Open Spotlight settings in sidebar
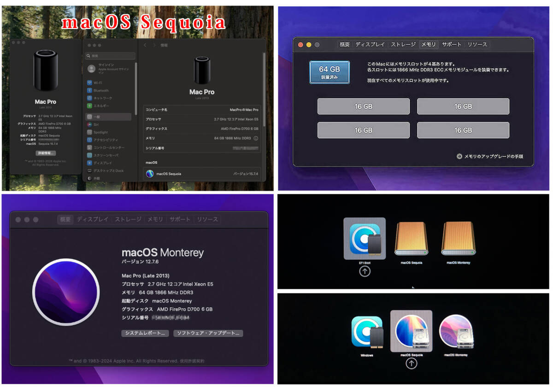 110,132
